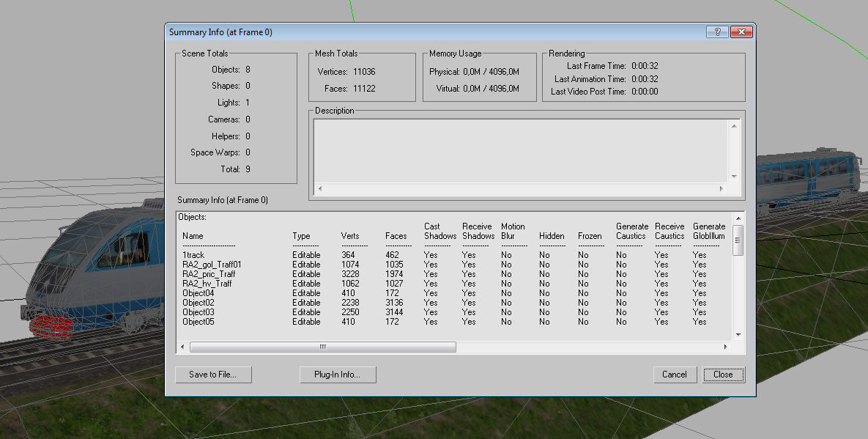Click the Generate Caustics column header
868x439 pixels.
point(632,231)
